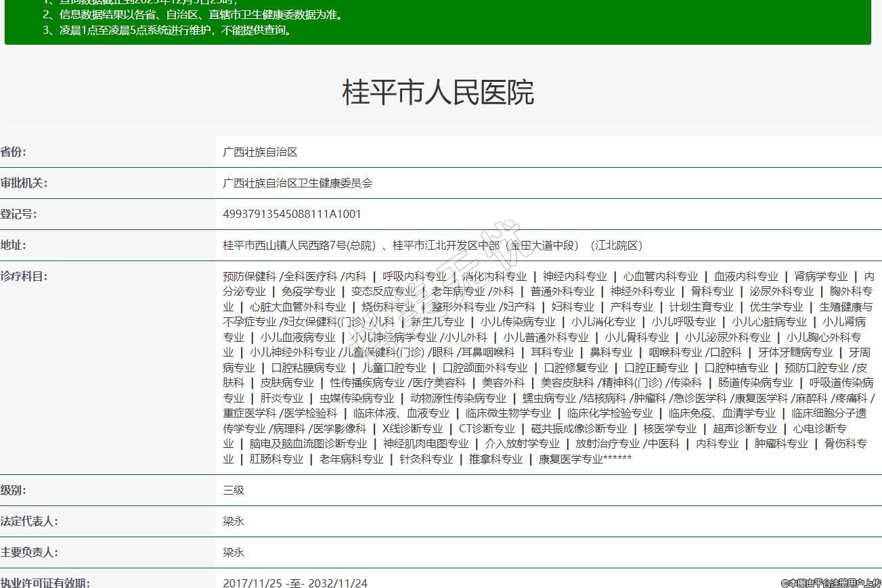
Task: Click the 级别 row label
Action: 14,490
